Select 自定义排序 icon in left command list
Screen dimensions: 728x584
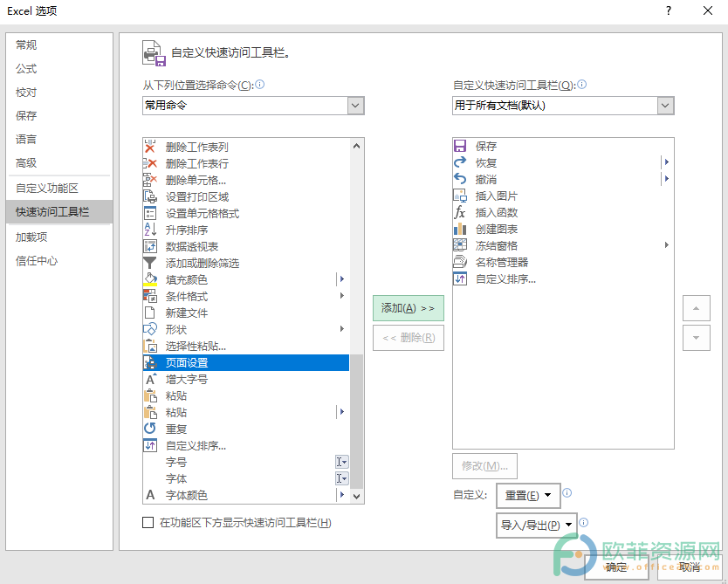tap(150, 446)
